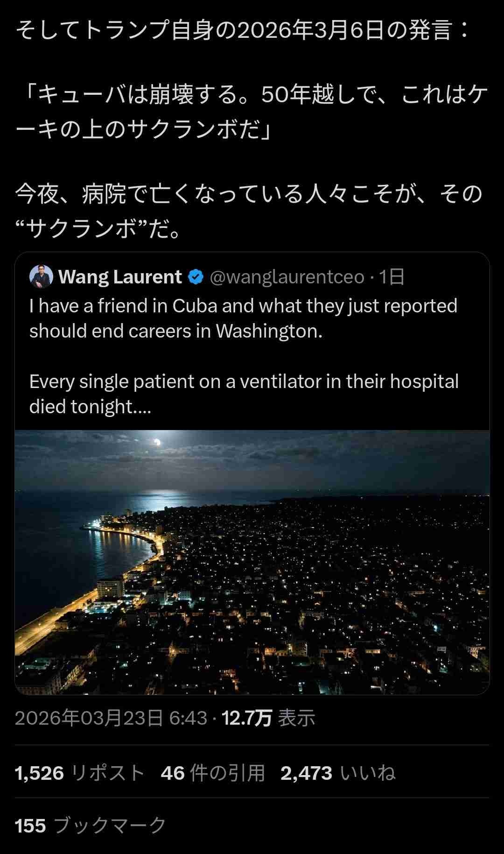This screenshot has width=504, height=854.
Task: Open Wang Laurent's profile avatar
Action: [41, 277]
